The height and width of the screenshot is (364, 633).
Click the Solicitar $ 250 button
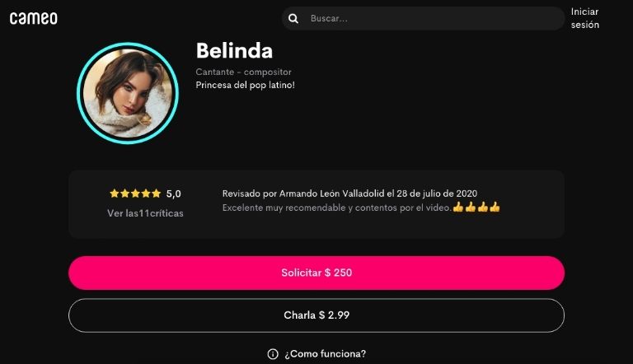pyautogui.click(x=316, y=273)
